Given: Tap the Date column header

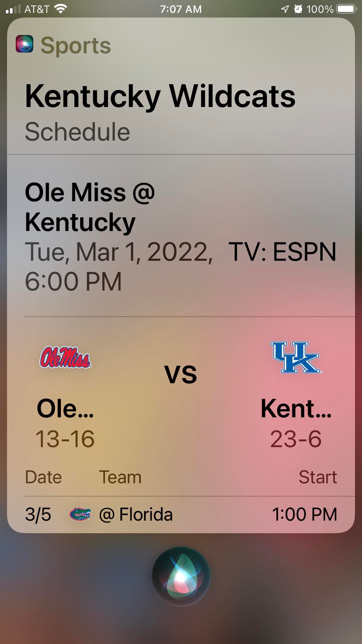Looking at the screenshot, I should 43,477.
